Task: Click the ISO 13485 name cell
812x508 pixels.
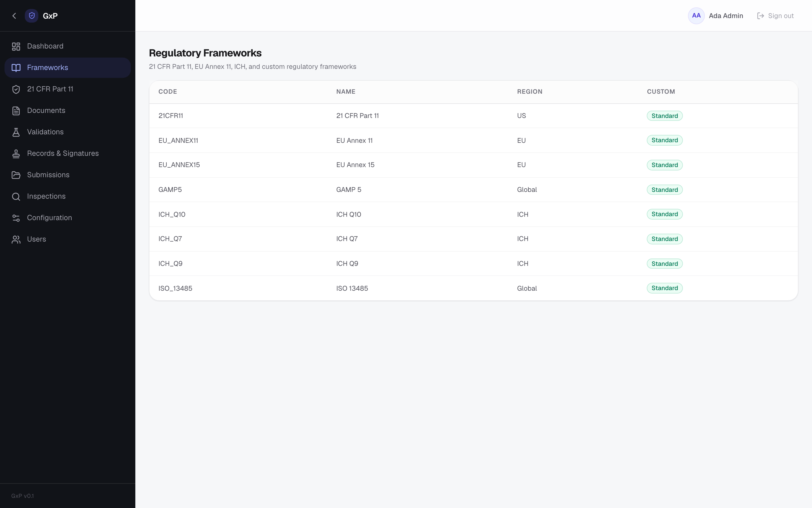Action: [x=352, y=289]
